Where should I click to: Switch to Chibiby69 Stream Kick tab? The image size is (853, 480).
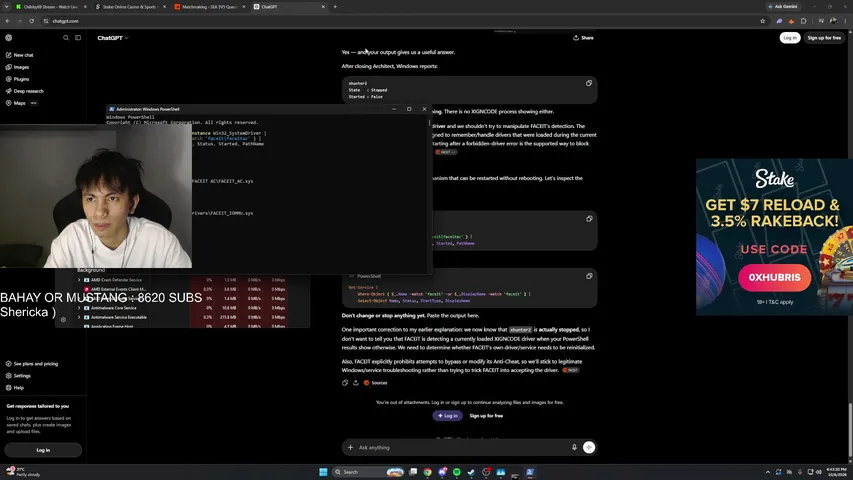pyautogui.click(x=51, y=7)
